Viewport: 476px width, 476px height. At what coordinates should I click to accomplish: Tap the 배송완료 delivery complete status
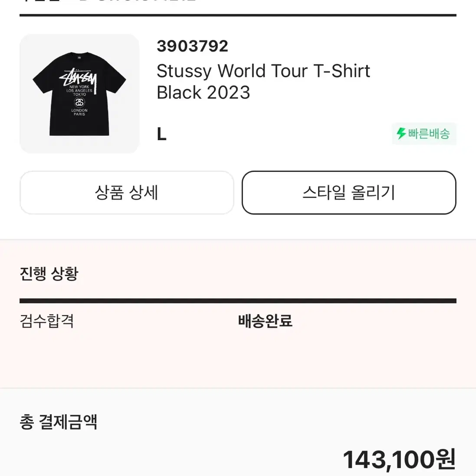(265, 321)
